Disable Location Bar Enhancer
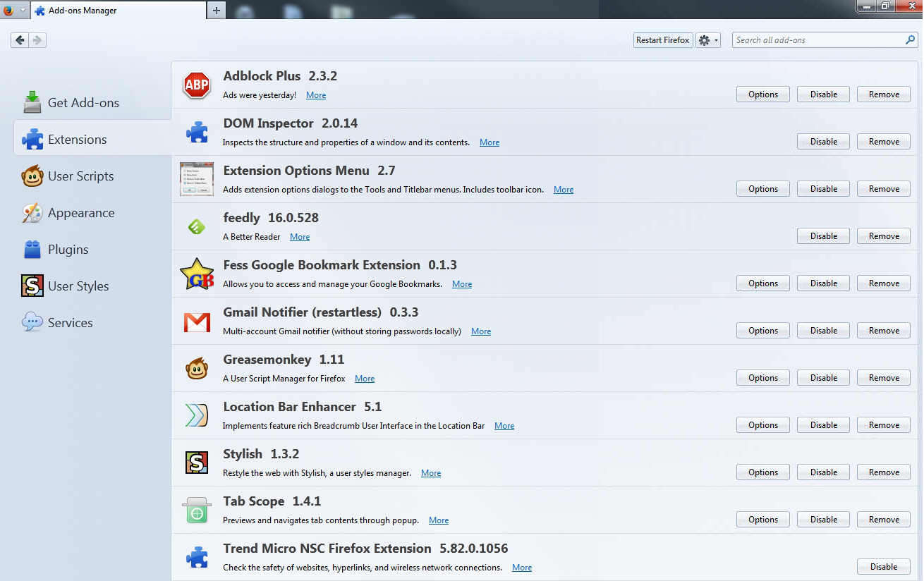924x581 pixels. coord(824,425)
